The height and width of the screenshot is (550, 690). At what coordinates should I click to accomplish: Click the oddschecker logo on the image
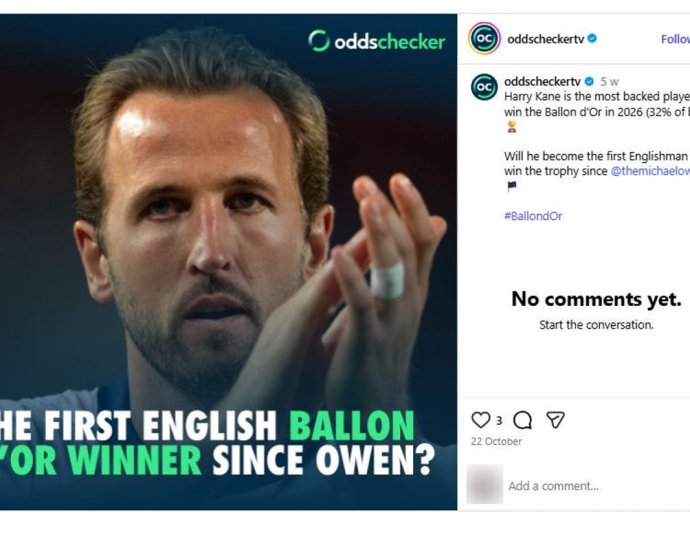(x=377, y=41)
